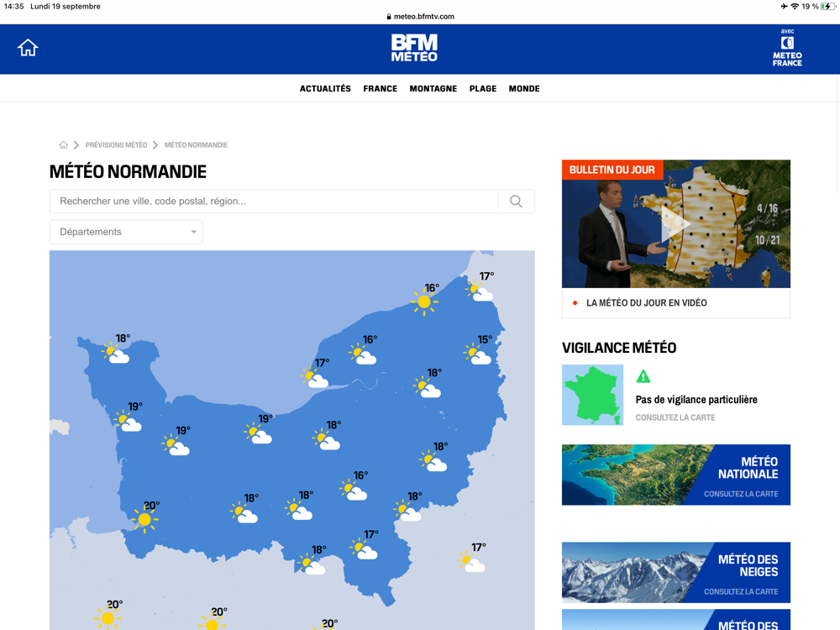Image resolution: width=840 pixels, height=630 pixels.
Task: Open the MONDE menu
Action: pos(524,89)
